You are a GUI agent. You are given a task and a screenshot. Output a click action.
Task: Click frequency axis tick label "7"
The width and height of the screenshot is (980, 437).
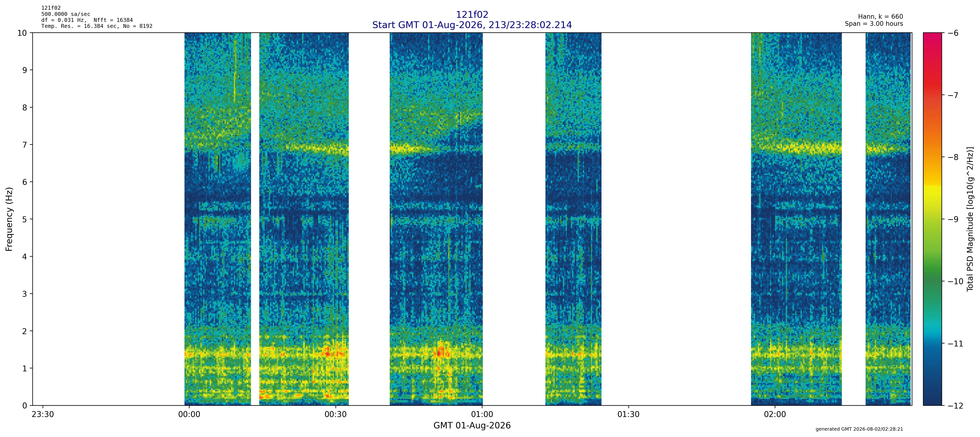[x=25, y=145]
